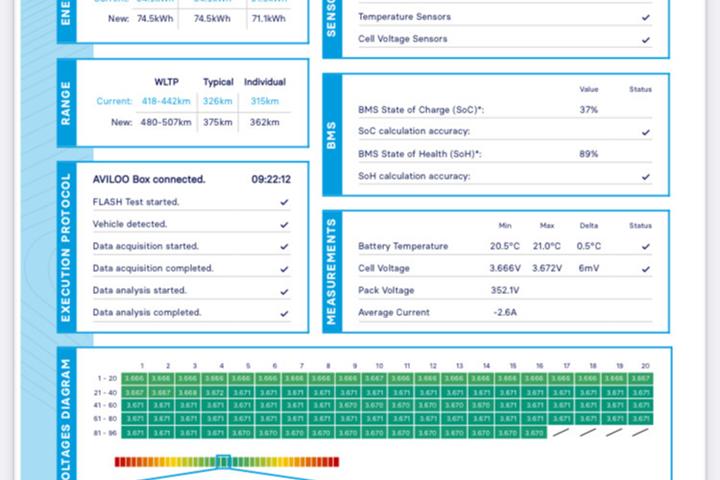This screenshot has width=720, height=480.
Task: Click the checkmark next to Cell Voltage Sensors
Action: [646, 40]
